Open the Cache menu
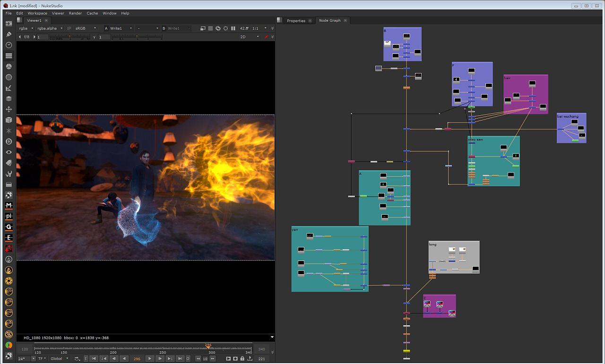The image size is (605, 364). (92, 13)
